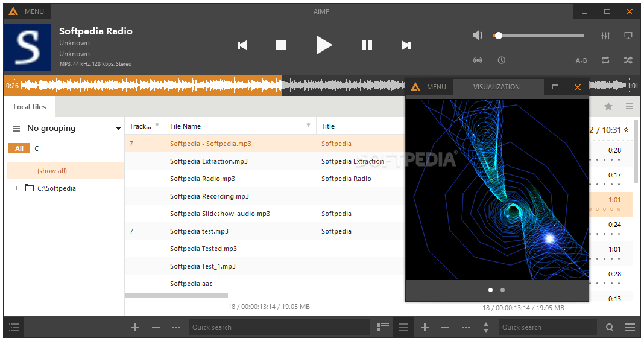Select Softpedia Test_1.mp3 file
Image resolution: width=644 pixels, height=341 pixels.
(203, 266)
